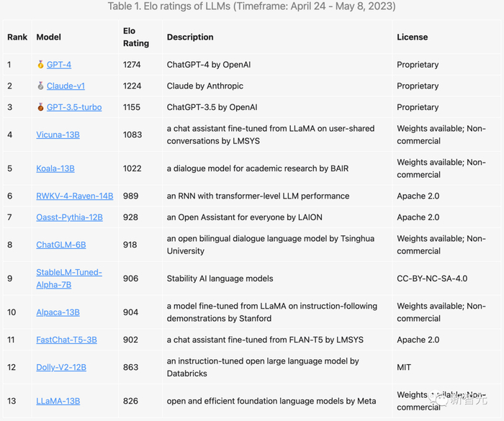504x421 pixels.
Task: Follow the Oasst-Pythia-12B link
Action: 69,217
